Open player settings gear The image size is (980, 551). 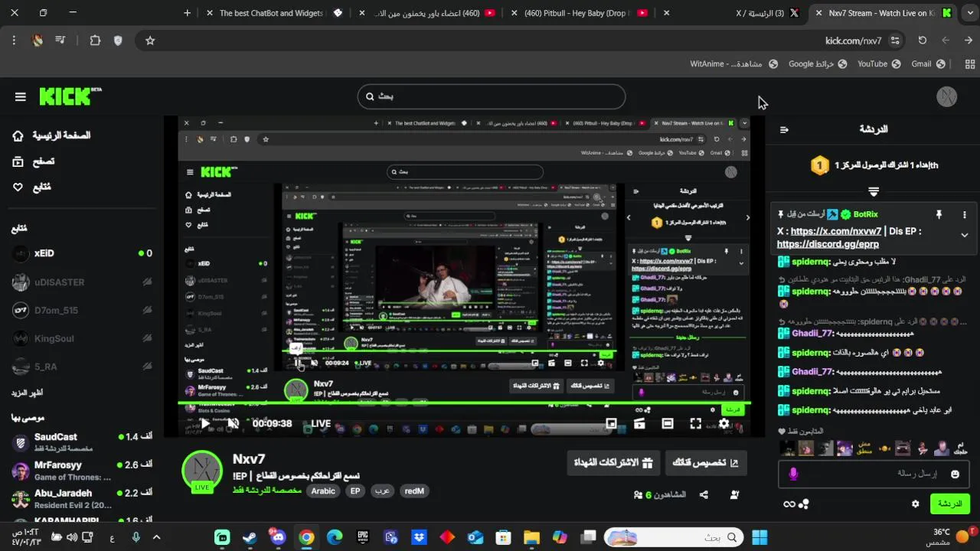724,423
